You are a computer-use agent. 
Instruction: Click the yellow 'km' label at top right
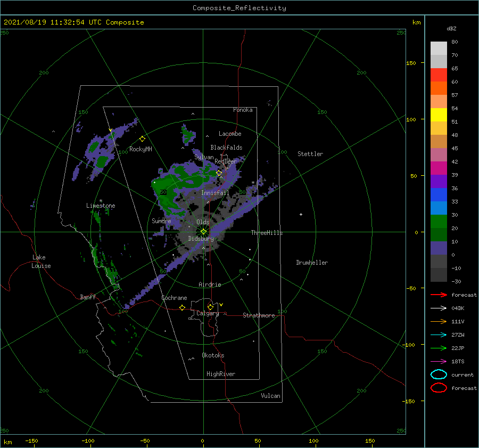pos(417,22)
